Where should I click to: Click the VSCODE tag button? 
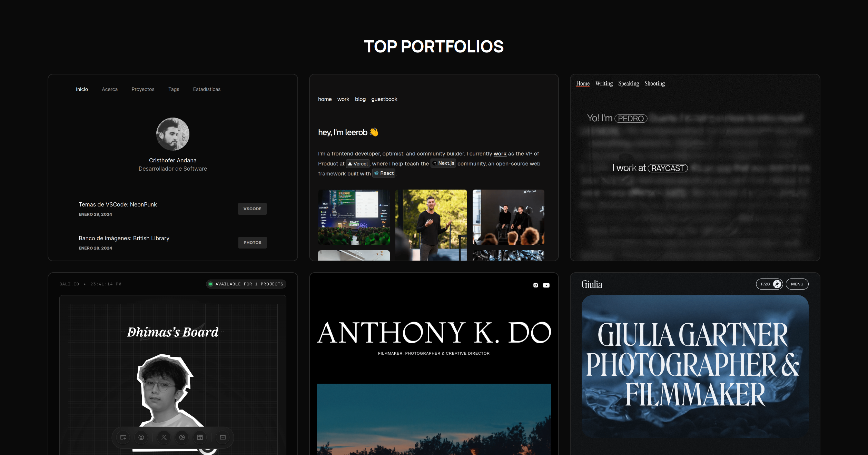(x=252, y=209)
